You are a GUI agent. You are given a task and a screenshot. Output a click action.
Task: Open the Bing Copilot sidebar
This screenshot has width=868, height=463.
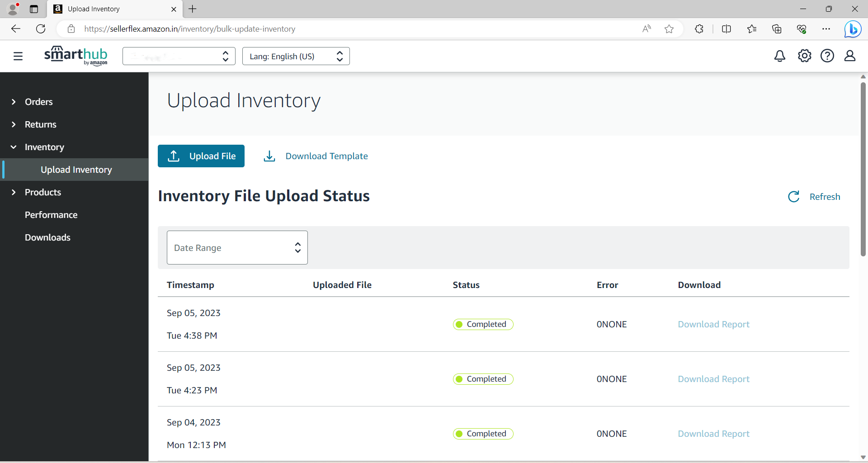(x=853, y=29)
